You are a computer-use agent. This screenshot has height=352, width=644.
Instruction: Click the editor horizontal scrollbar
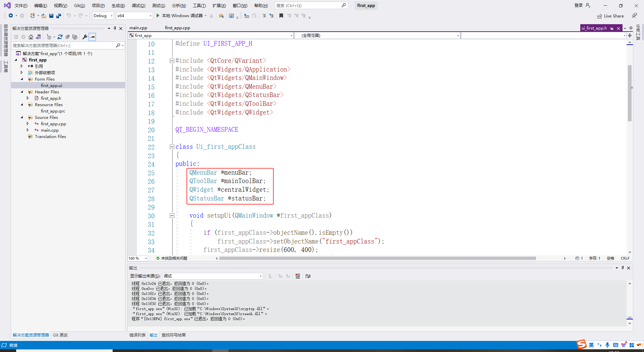coord(377,258)
